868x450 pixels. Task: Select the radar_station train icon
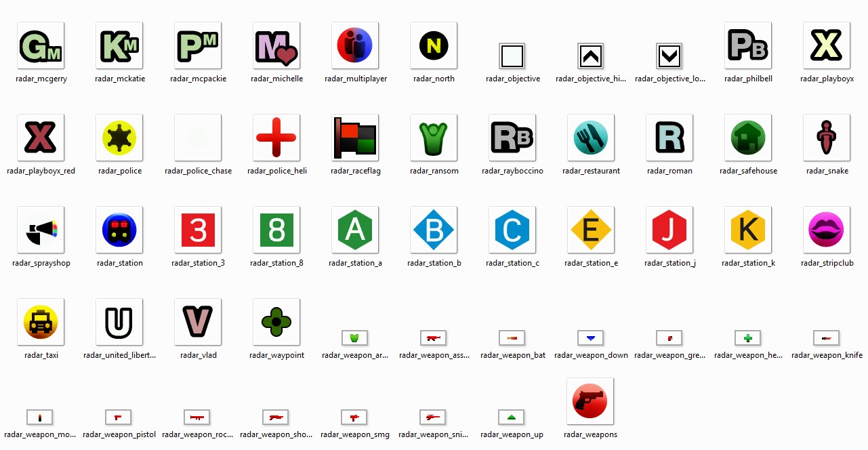[119, 230]
